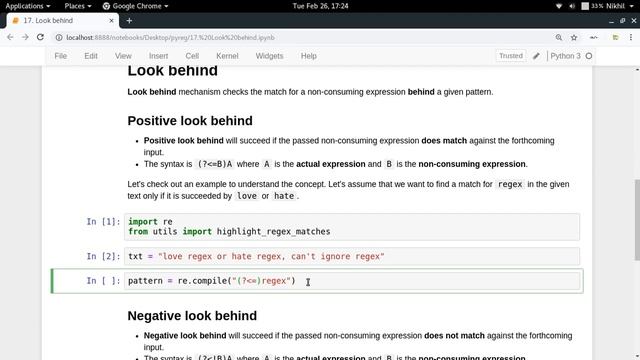Screen dimensions: 640x360
Task: Open the Jupyter Widgets menu
Action: tap(269, 56)
